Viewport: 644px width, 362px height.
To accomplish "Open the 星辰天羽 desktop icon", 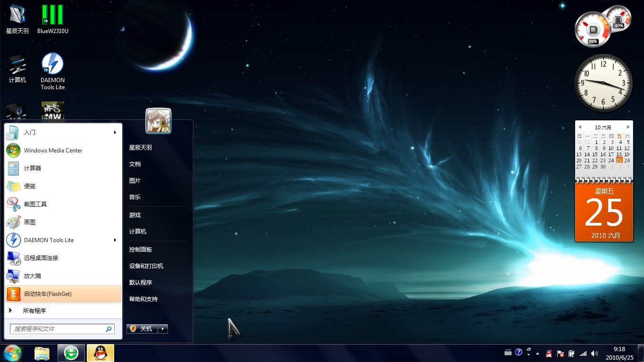I will pyautogui.click(x=17, y=19).
